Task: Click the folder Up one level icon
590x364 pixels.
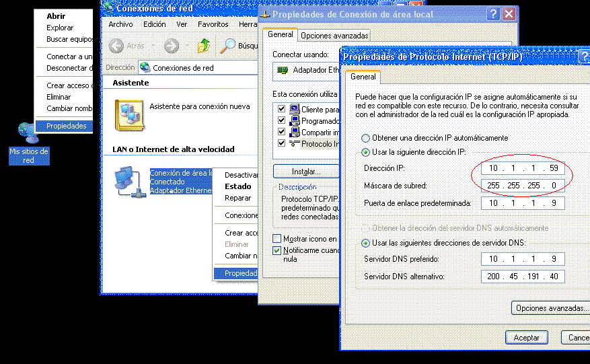Action: [204, 46]
